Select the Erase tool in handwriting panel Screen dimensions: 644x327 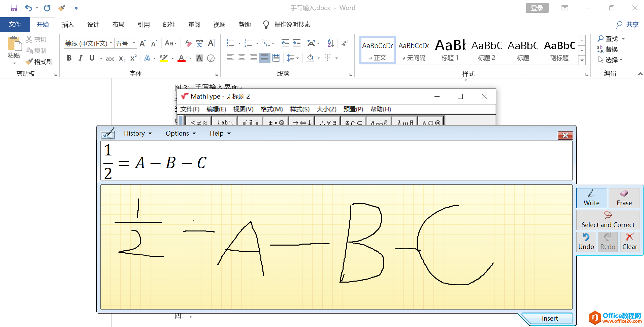click(624, 198)
